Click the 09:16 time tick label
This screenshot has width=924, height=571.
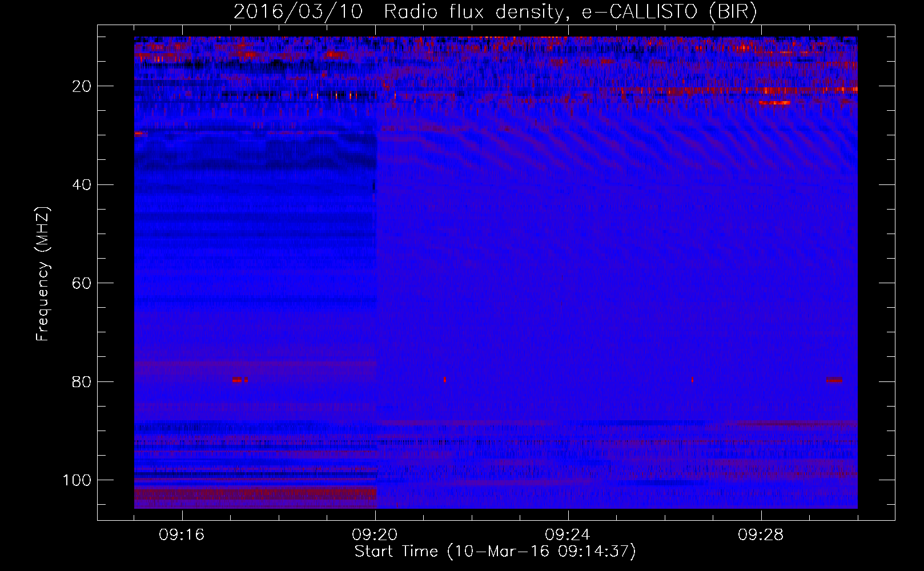pos(182,535)
